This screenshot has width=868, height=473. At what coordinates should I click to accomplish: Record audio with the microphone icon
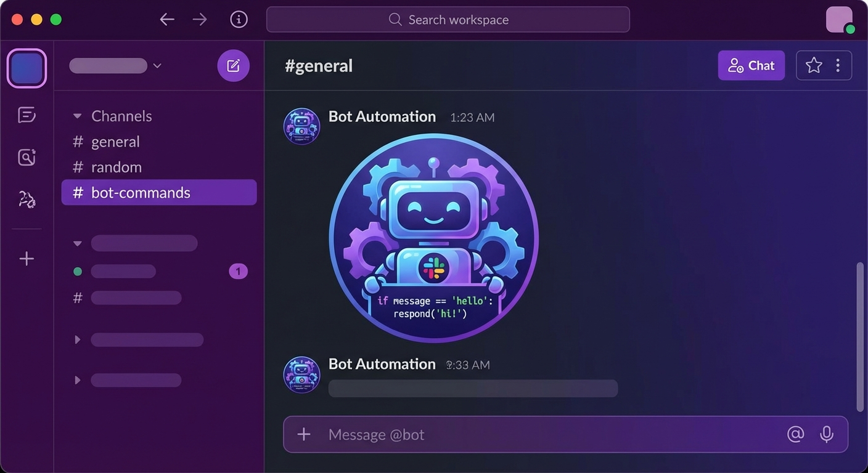pyautogui.click(x=827, y=434)
